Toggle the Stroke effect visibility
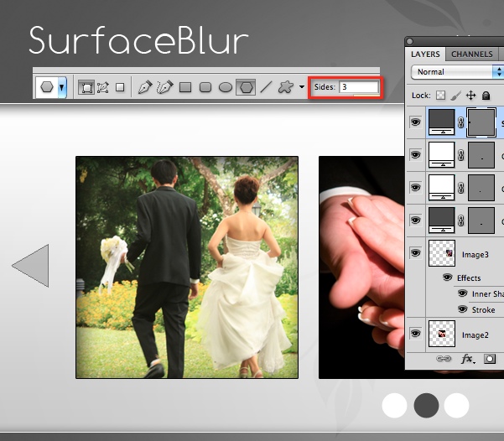 tap(462, 309)
